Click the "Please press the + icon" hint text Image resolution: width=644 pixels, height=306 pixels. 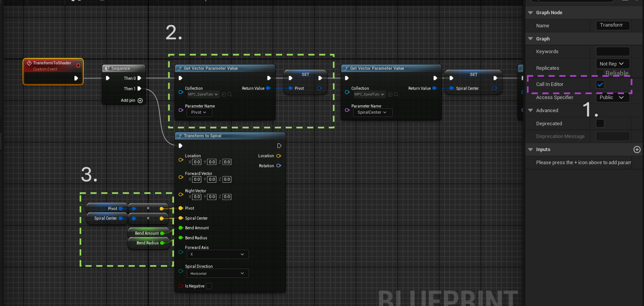(x=584, y=163)
